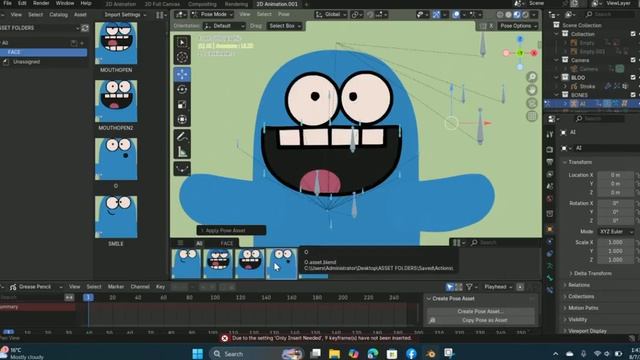
Task: Activate the Rotate tool in viewport toolbar
Action: click(x=182, y=89)
